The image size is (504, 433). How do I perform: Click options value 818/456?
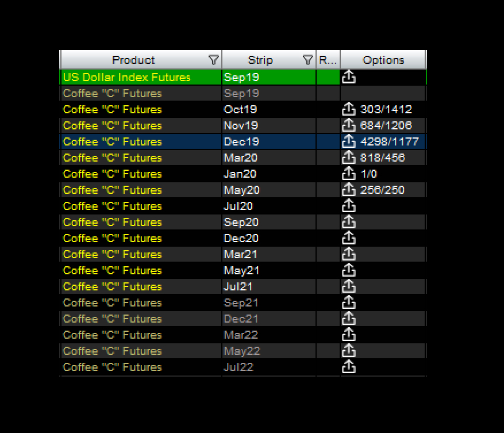coord(383,158)
